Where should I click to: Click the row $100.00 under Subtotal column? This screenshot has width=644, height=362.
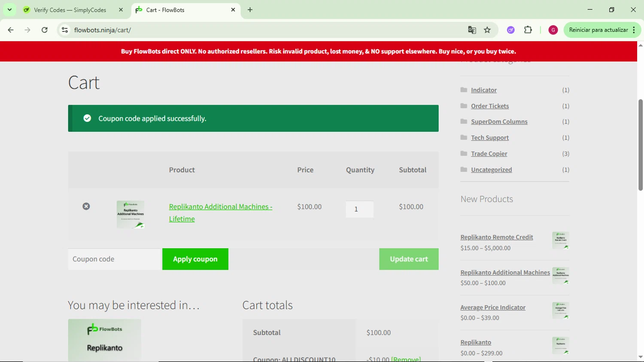tap(411, 207)
